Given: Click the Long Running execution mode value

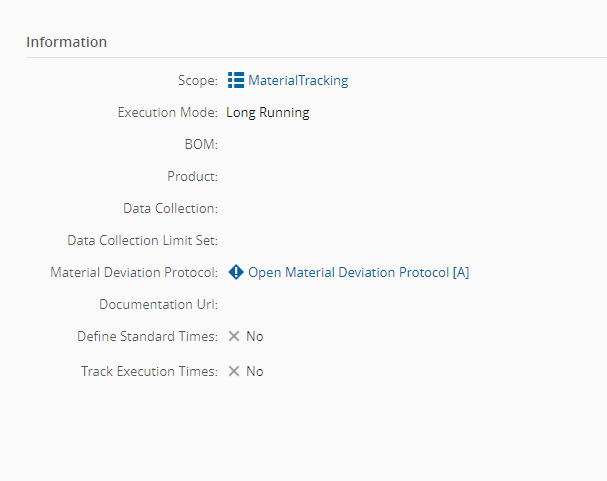Looking at the screenshot, I should click(268, 112).
